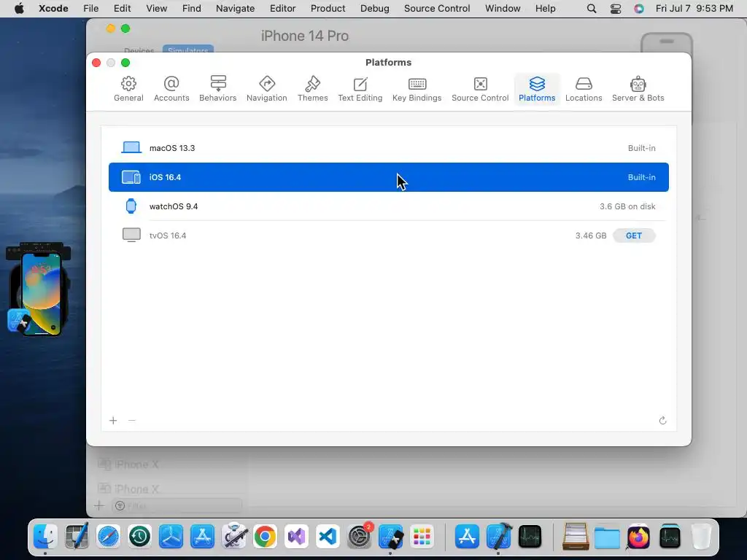Open the File menu

(x=90, y=9)
